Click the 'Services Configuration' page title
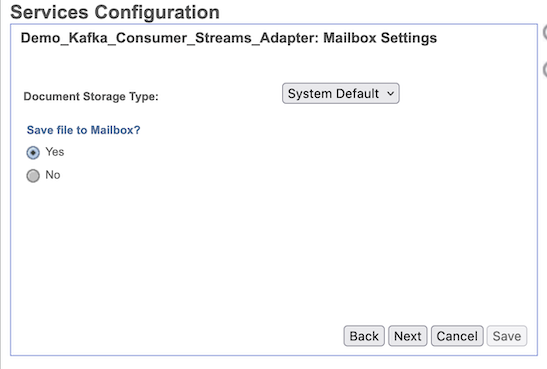The height and width of the screenshot is (369, 547). [115, 12]
